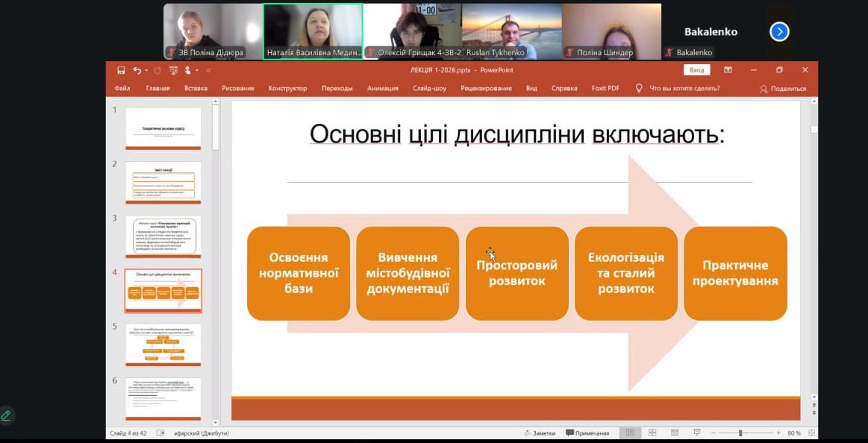868x443 pixels.
Task: Open the Foxit PDF tab
Action: tap(605, 88)
